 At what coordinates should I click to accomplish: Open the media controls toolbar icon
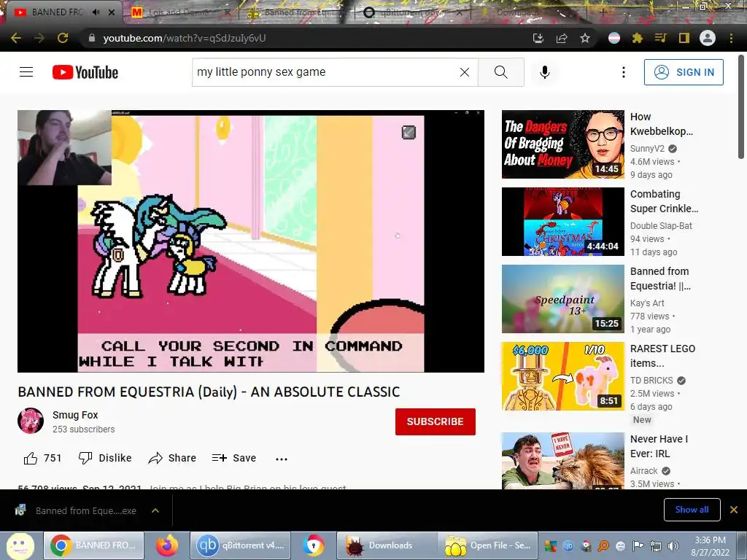(x=660, y=38)
